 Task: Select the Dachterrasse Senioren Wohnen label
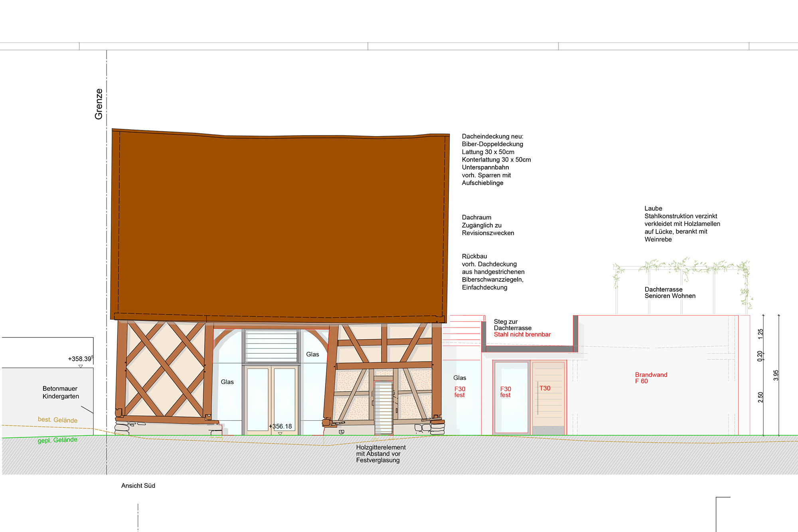point(670,293)
